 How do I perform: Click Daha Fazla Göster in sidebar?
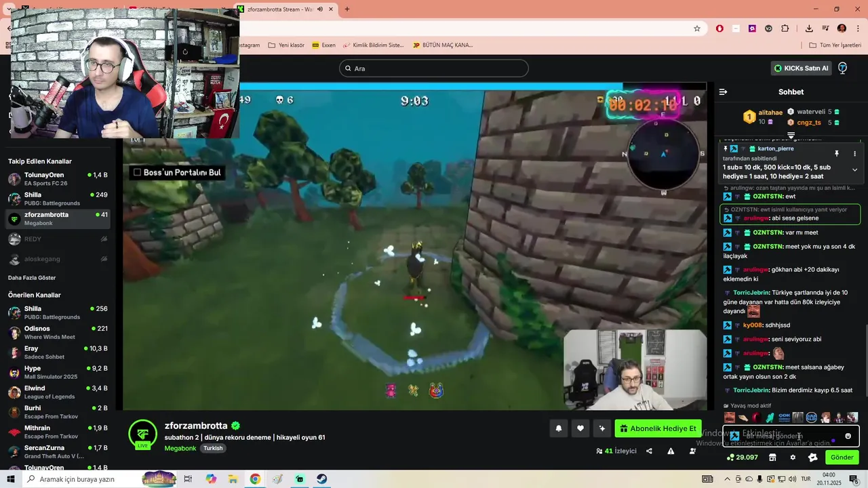[32, 278]
